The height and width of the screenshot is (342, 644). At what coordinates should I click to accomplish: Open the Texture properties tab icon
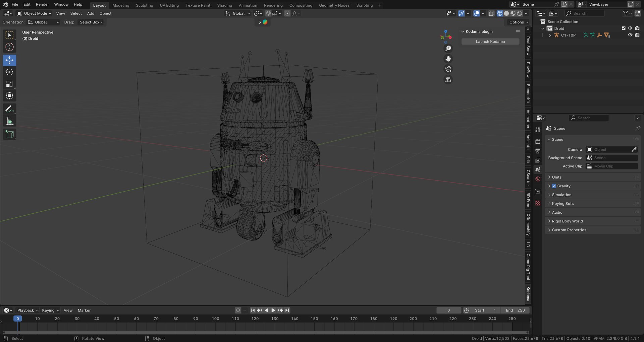pos(538,203)
